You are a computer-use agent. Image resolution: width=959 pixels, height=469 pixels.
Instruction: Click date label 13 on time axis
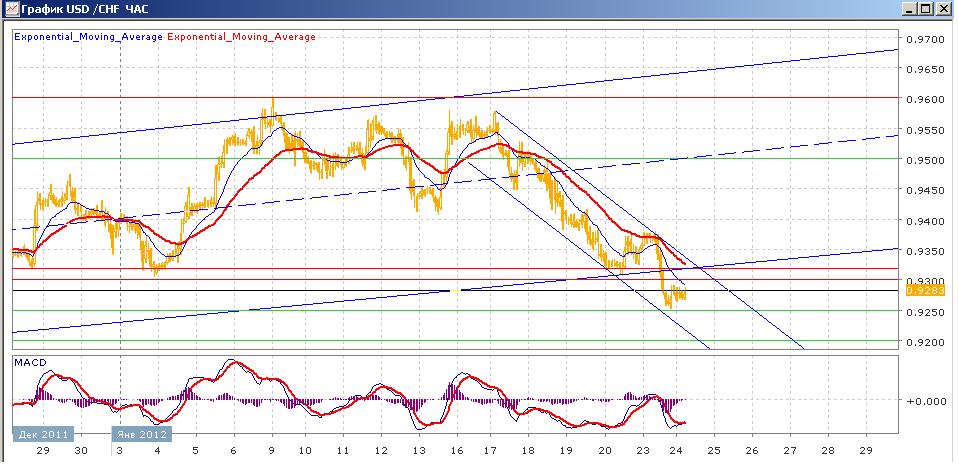419,450
